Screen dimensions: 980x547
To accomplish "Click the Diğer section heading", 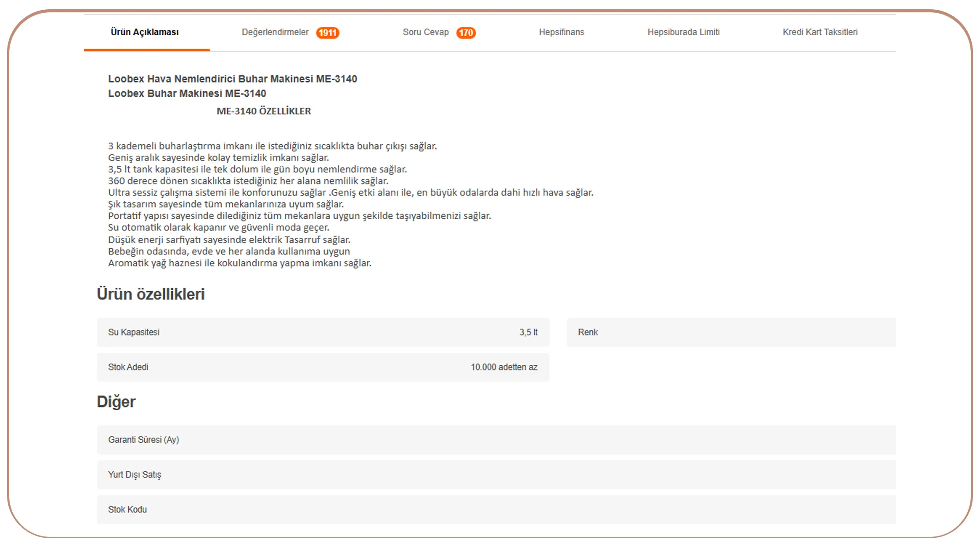I will 116,402.
